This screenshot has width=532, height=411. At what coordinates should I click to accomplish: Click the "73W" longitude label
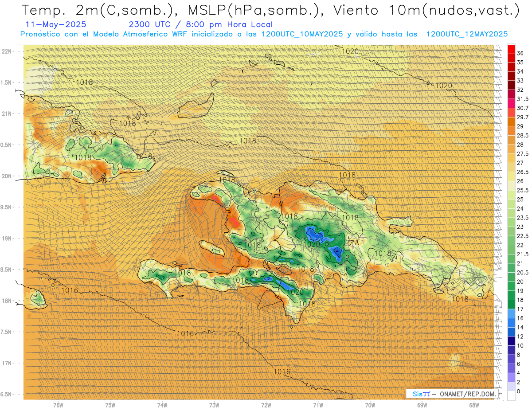[214, 405]
